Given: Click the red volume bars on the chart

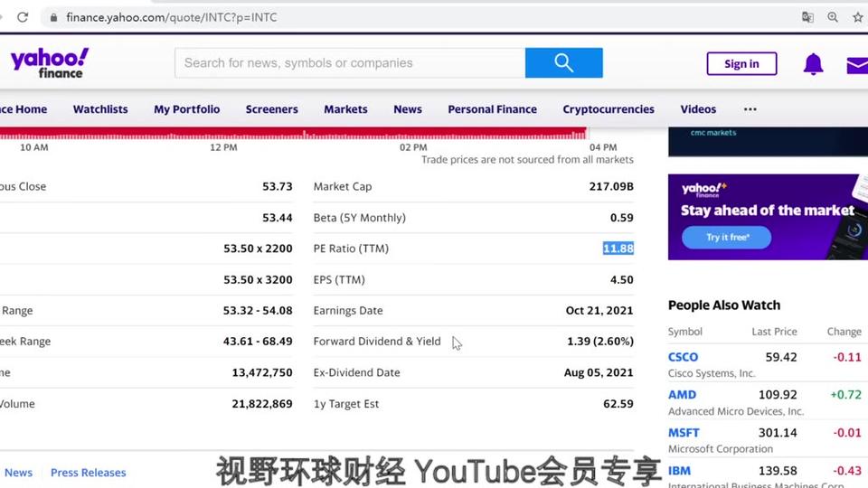Looking at the screenshot, I should pyautogui.click(x=293, y=134).
